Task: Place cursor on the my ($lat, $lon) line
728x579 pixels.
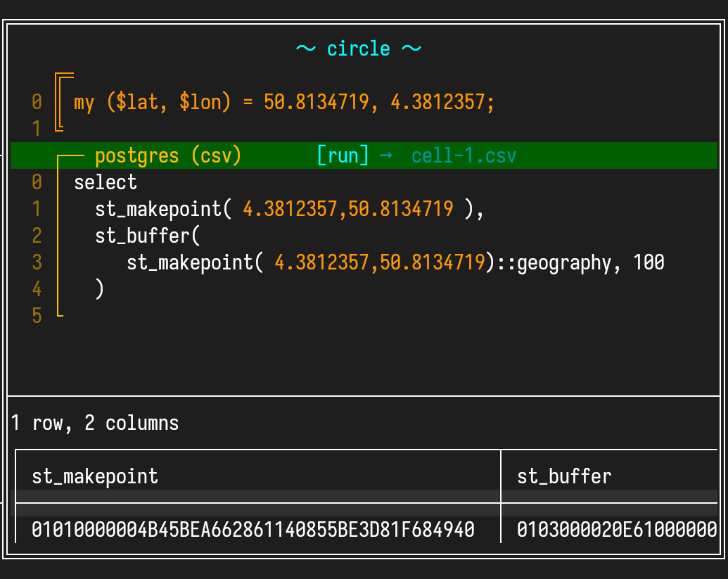Action: [284, 103]
